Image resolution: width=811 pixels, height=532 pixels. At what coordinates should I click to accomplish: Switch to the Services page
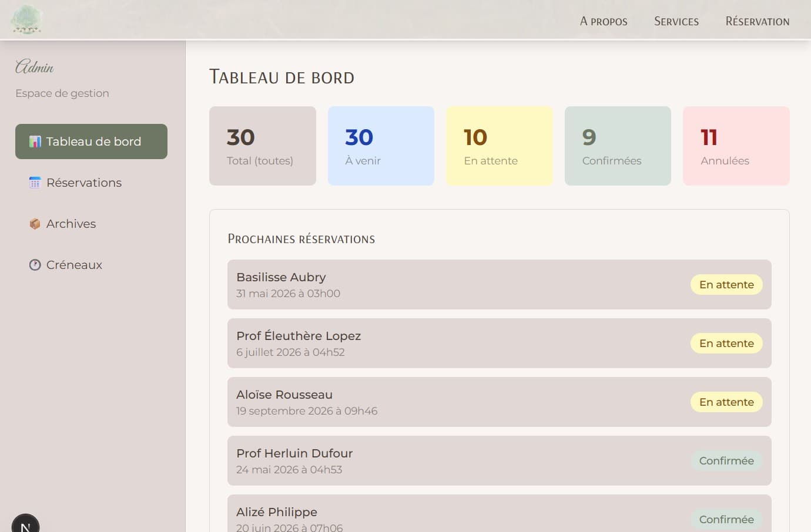pyautogui.click(x=676, y=21)
